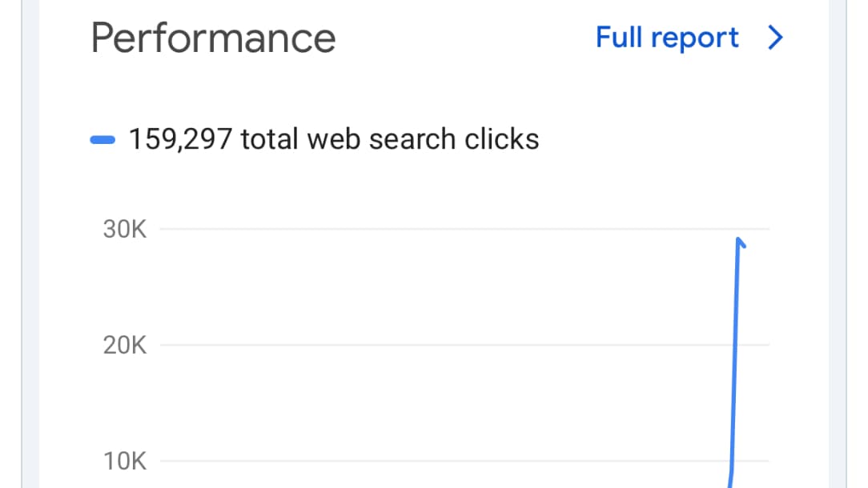Viewport: 868px width, 488px height.
Task: Select the Performance card heading
Action: point(213,38)
